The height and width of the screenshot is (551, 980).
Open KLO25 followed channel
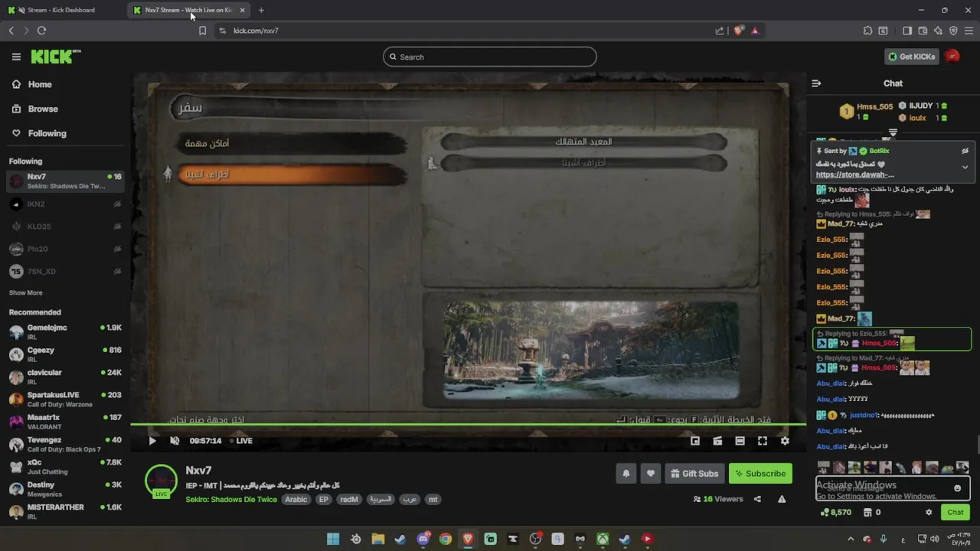click(65, 227)
